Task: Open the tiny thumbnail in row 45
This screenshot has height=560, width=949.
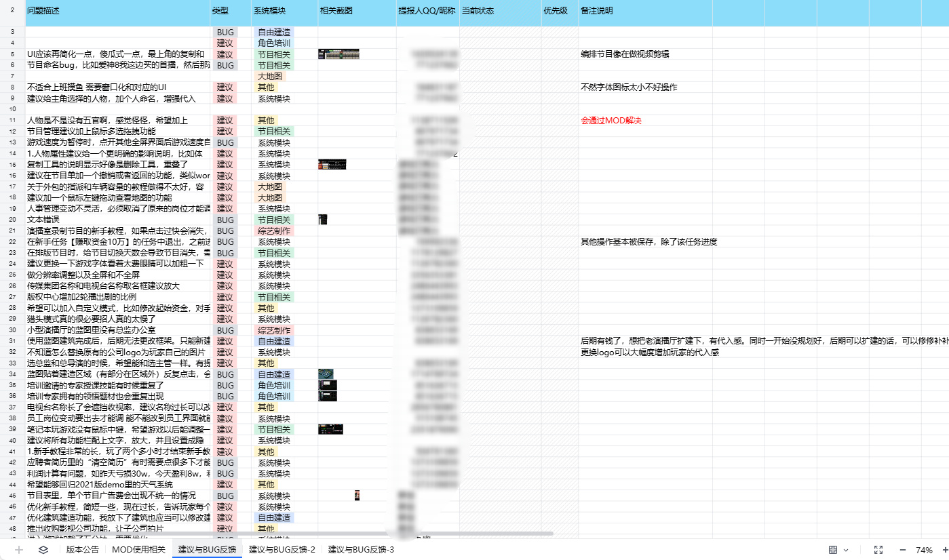Action: 357,496
